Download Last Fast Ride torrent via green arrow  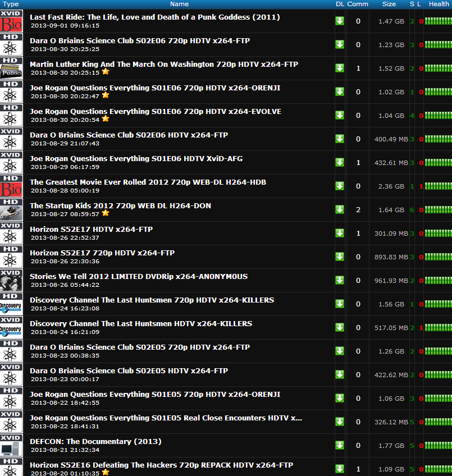[340, 21]
